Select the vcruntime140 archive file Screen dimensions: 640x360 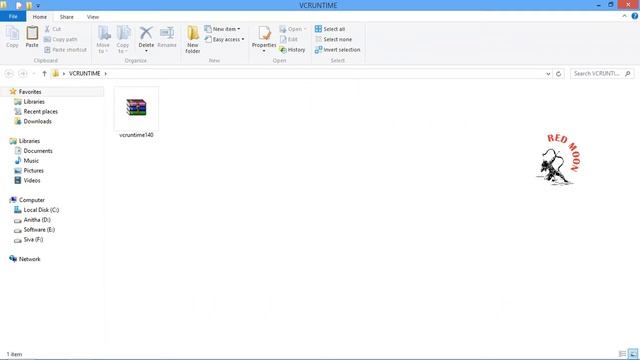pyautogui.click(x=136, y=112)
